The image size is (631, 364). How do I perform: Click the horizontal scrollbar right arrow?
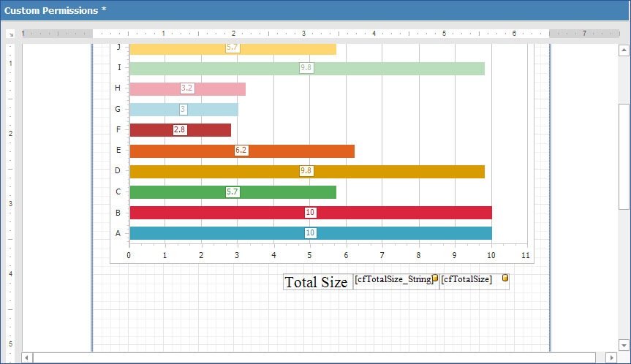[x=611, y=357]
